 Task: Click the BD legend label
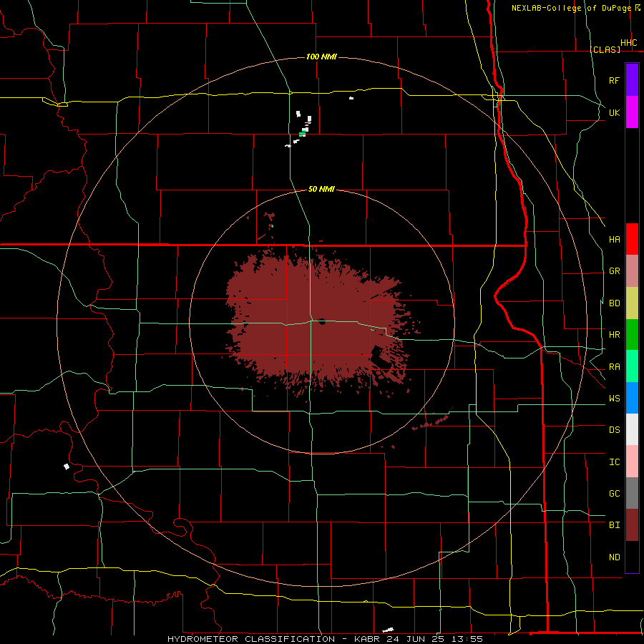(614, 303)
